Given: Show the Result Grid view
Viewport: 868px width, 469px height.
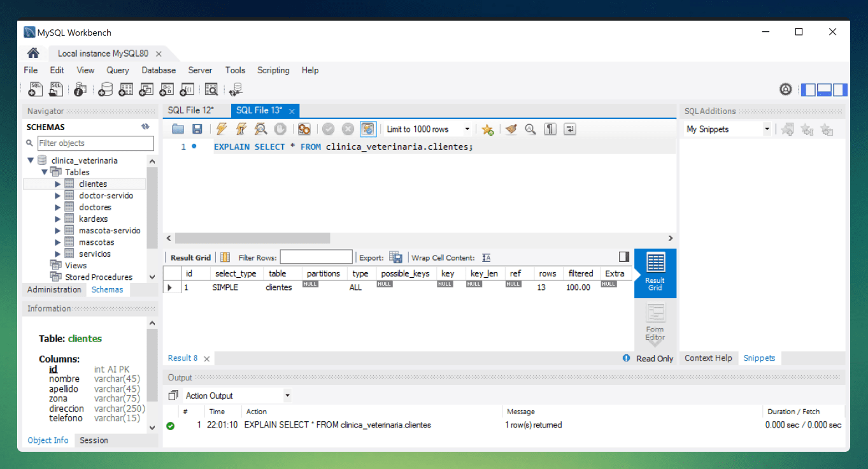Looking at the screenshot, I should click(655, 273).
